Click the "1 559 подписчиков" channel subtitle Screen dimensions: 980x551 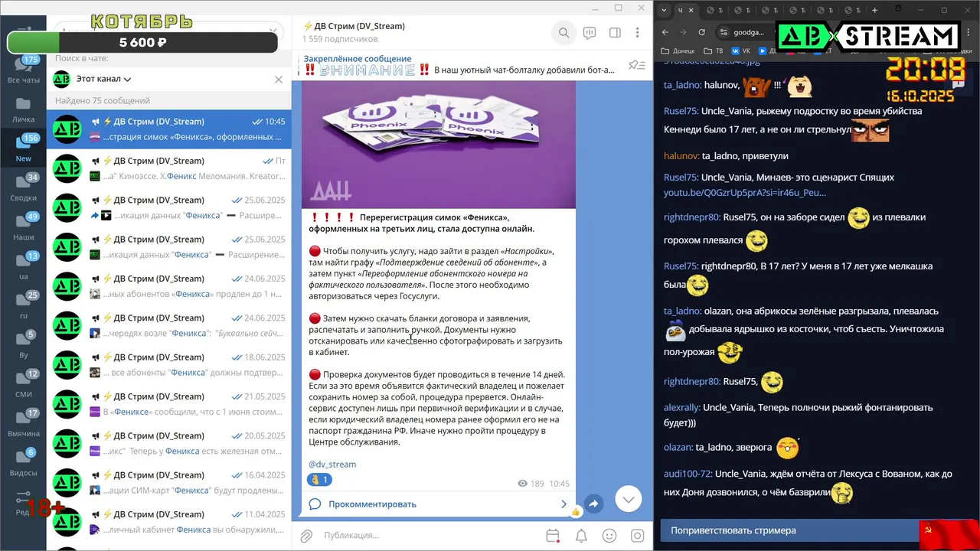[340, 39]
